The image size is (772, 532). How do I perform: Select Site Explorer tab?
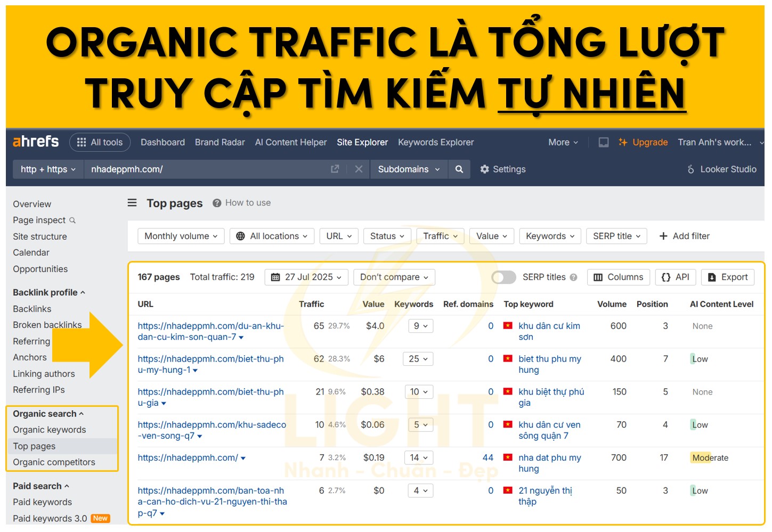(x=362, y=142)
